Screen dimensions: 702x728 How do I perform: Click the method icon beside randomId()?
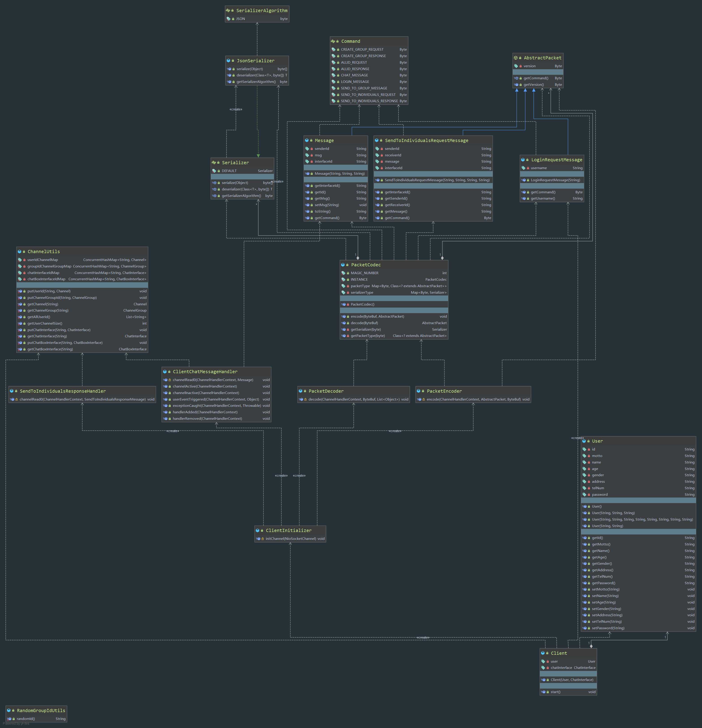(x=9, y=719)
